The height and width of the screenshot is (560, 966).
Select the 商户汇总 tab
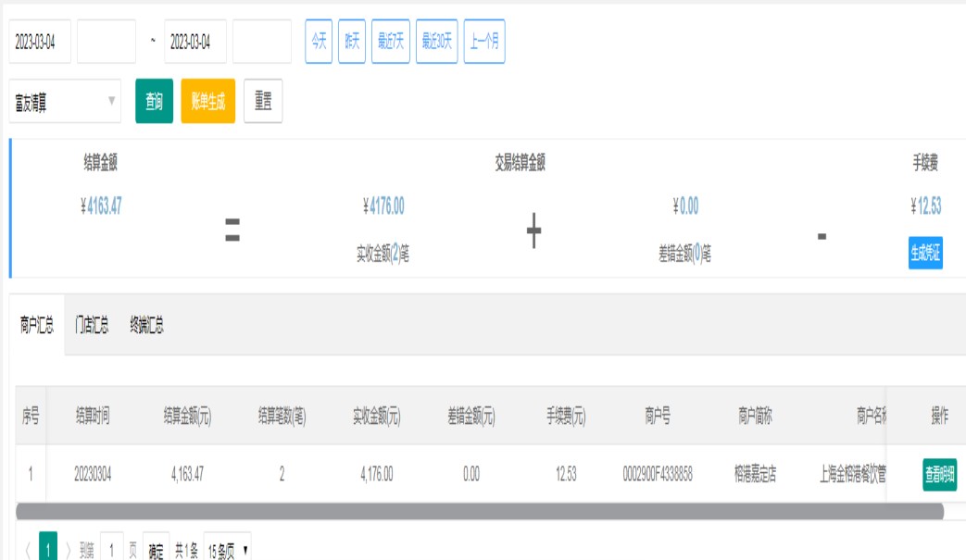[37, 325]
